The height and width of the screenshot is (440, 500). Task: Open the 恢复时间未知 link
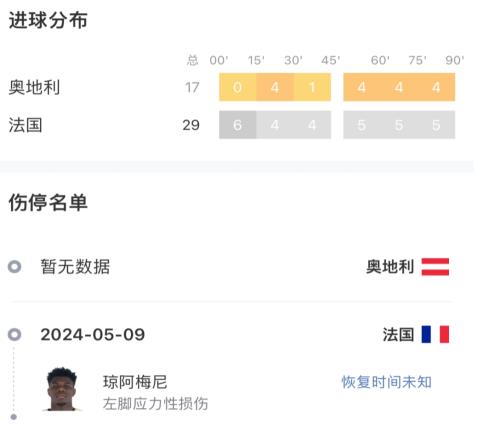[x=387, y=382]
